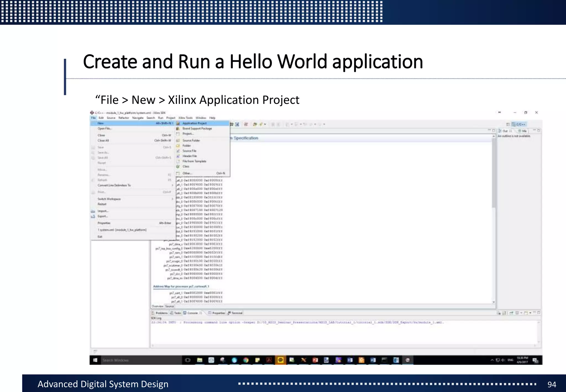
Task: Select Source File in New submenu
Action: coord(203,151)
